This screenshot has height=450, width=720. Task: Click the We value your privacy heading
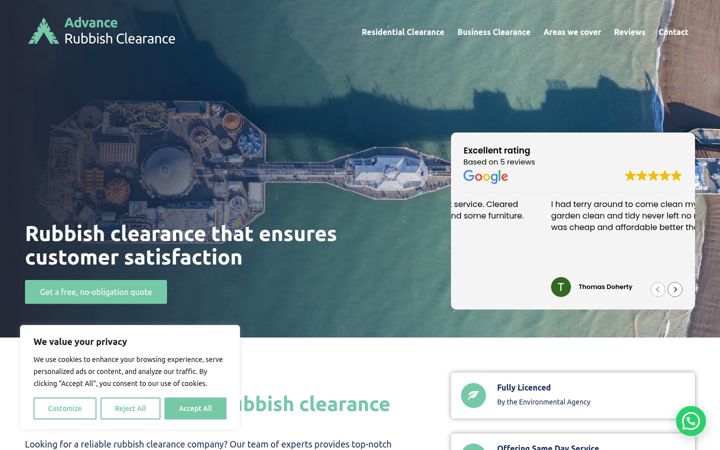coord(80,342)
